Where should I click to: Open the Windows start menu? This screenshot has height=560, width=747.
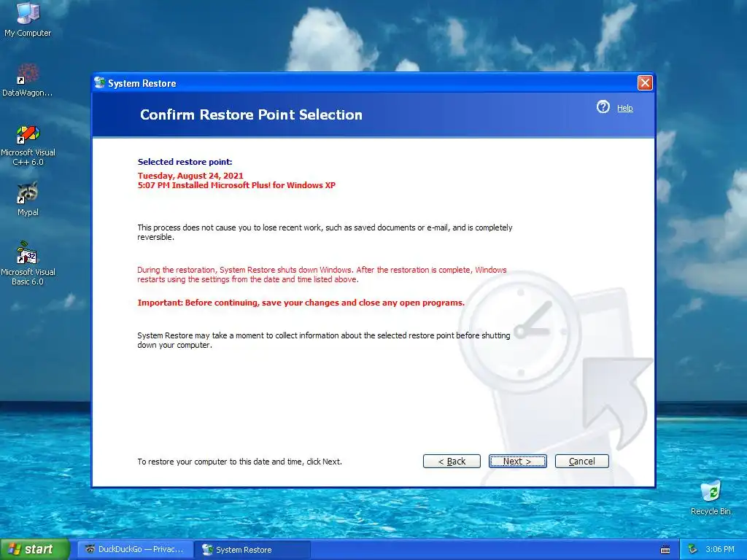(x=34, y=549)
